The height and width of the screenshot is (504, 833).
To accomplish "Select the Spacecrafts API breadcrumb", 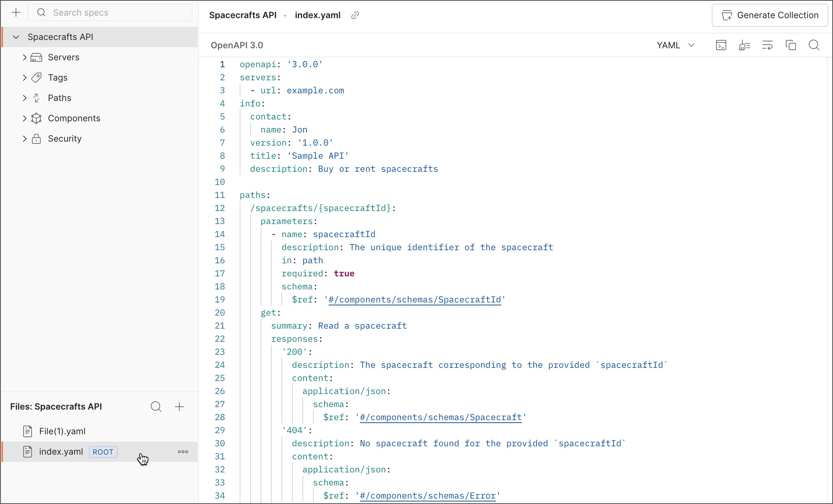I will click(x=242, y=15).
